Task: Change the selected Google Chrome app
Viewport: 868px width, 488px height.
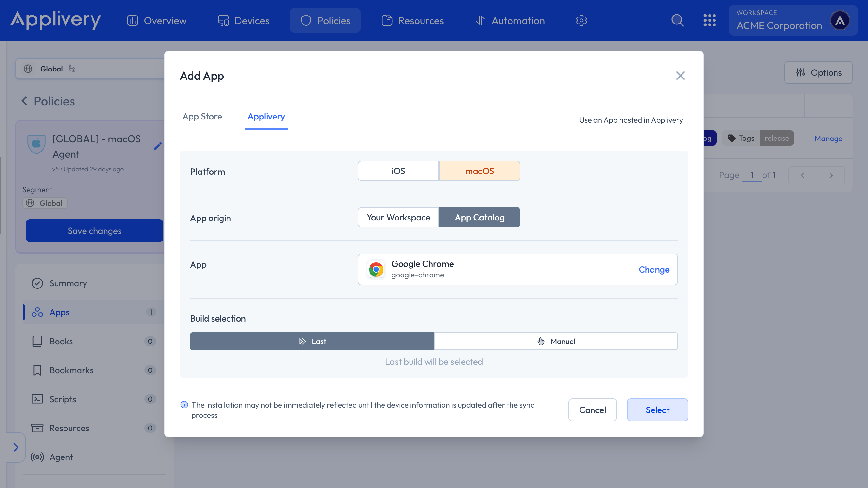Action: click(654, 270)
